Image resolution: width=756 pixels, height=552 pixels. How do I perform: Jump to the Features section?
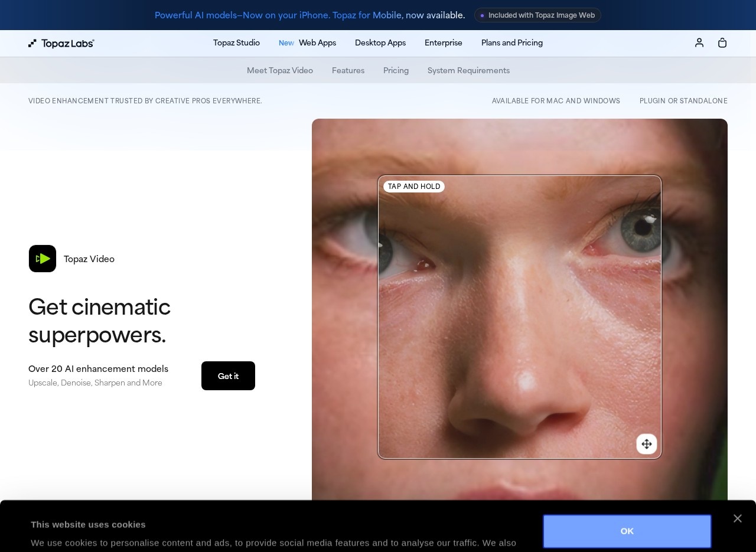tap(348, 71)
